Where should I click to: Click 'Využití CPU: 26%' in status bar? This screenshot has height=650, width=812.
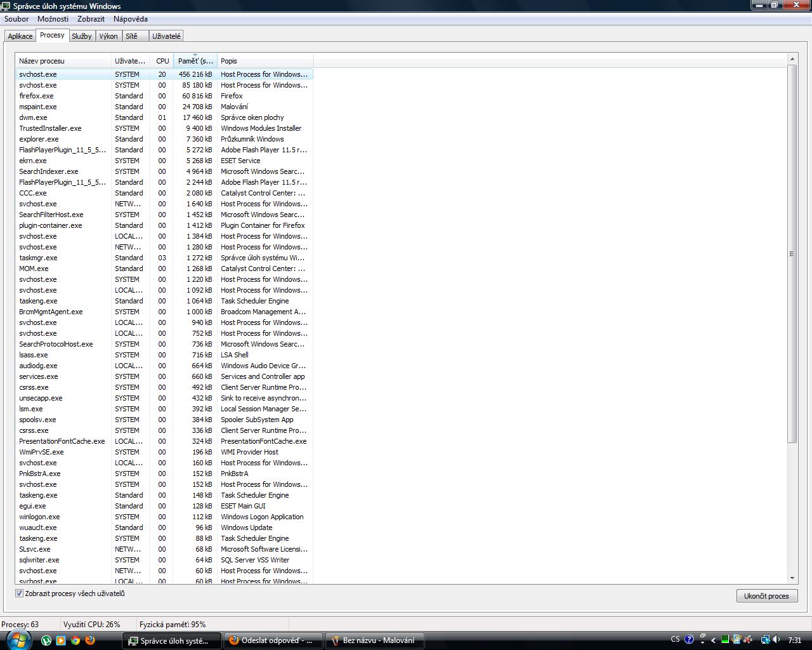(91, 625)
